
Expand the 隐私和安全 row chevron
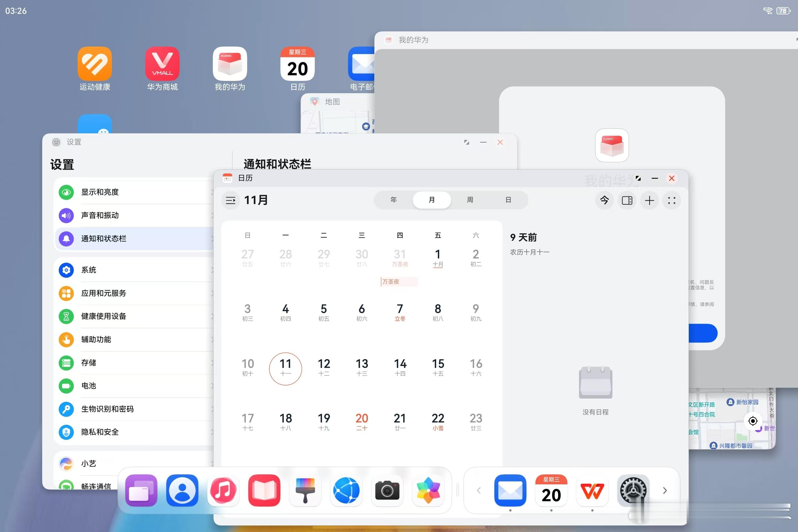pos(212,432)
